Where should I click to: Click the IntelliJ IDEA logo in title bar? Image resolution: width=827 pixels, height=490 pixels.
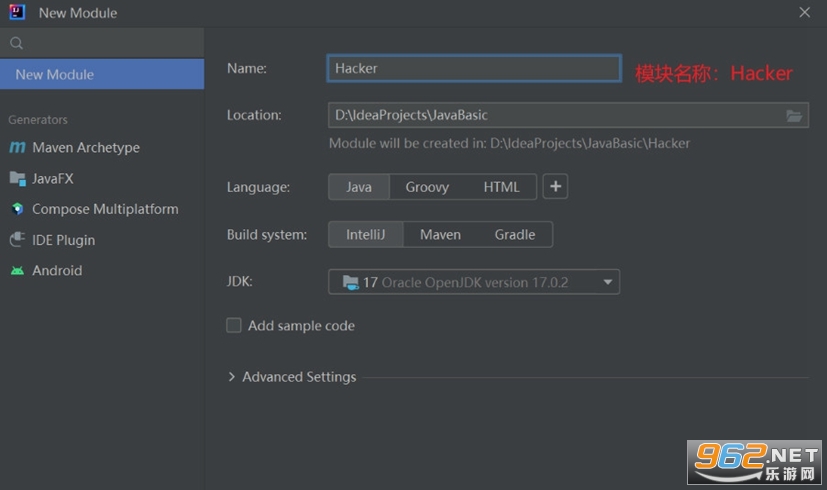(x=17, y=12)
